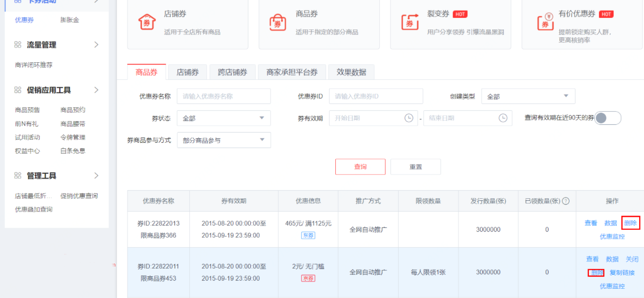
Task: Collapse the 管理工具 section chevron
Action: 96,176
